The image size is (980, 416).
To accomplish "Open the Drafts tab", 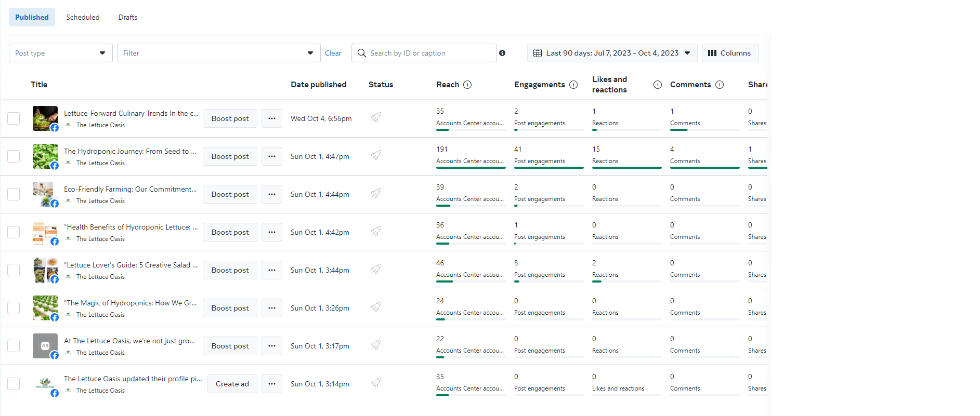I will click(x=128, y=17).
